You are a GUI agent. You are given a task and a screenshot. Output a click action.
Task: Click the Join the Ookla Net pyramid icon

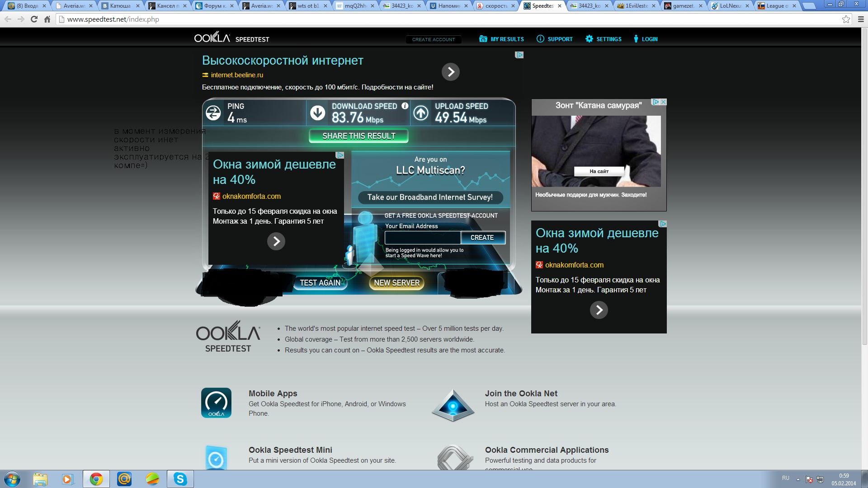pyautogui.click(x=453, y=405)
